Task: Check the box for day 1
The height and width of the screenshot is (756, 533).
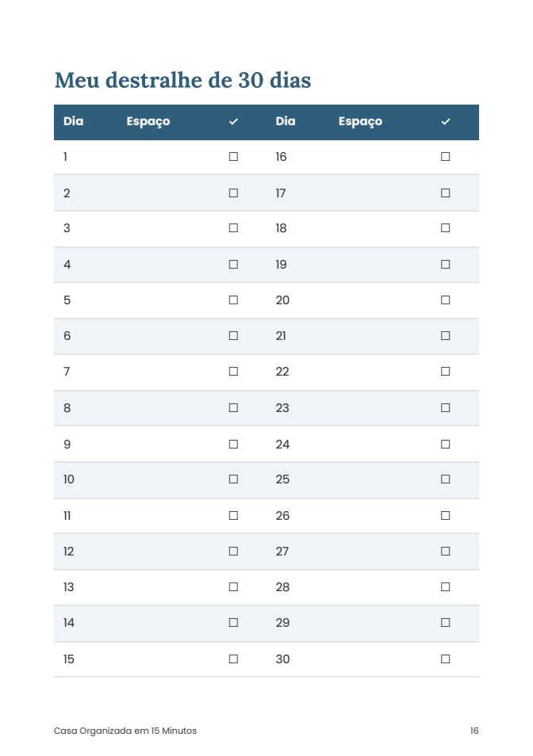Action: tap(233, 157)
